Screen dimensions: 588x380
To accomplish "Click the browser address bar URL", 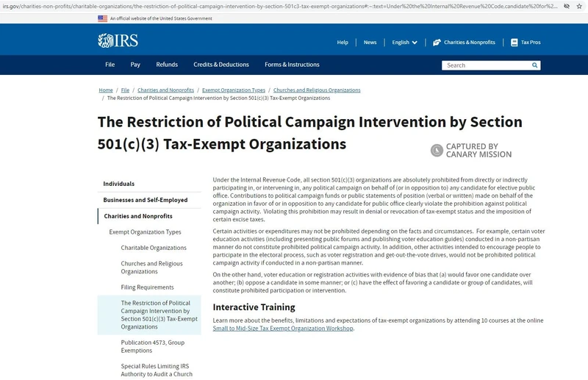I will (279, 7).
